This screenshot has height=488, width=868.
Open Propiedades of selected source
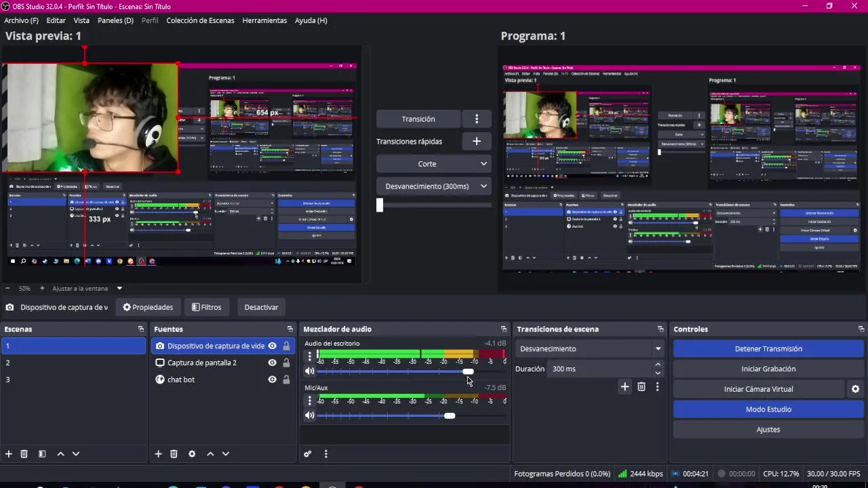(148, 307)
